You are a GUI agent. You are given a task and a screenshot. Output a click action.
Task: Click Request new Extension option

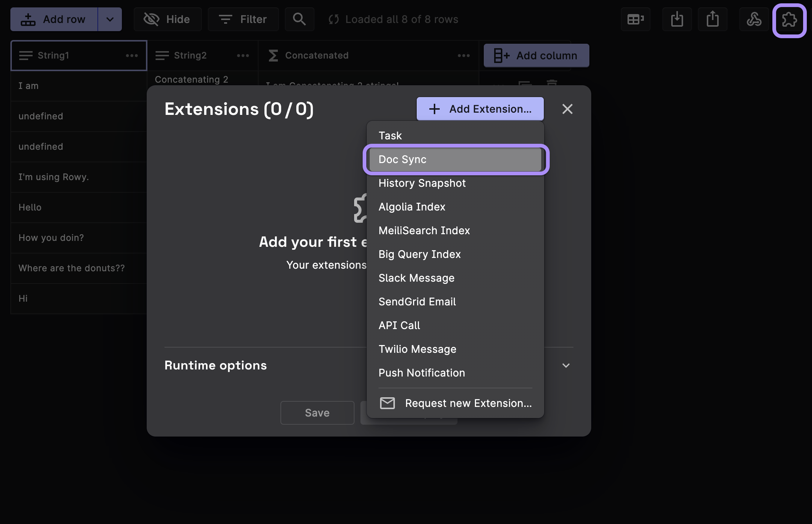tap(455, 403)
